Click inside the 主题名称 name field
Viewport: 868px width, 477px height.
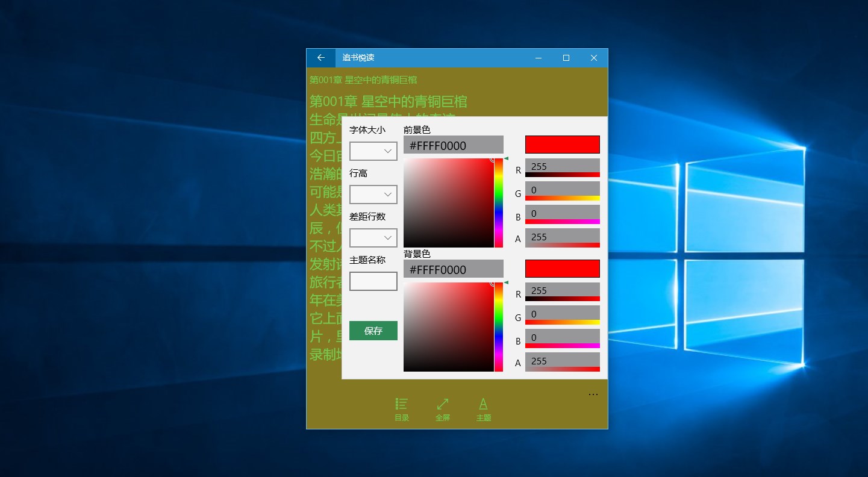click(x=373, y=281)
